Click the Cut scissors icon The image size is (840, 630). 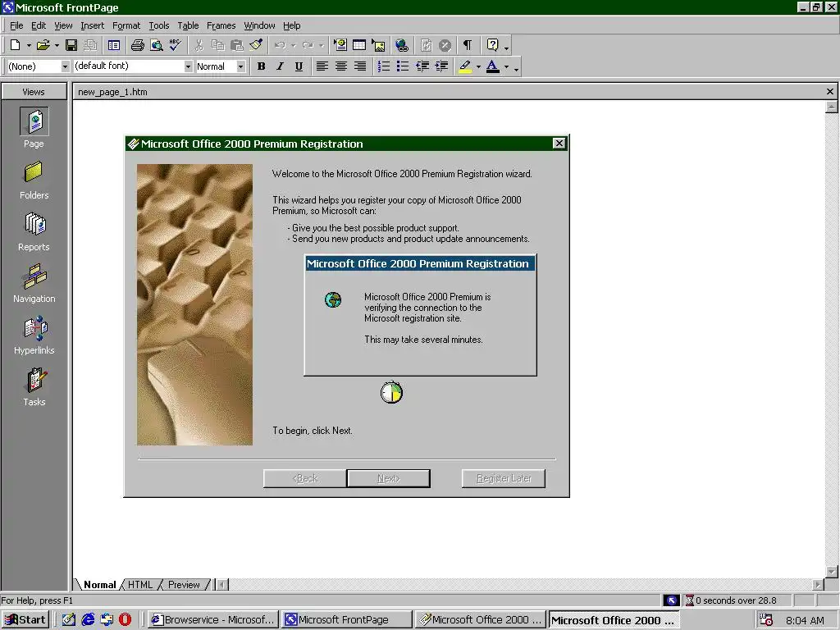[199, 46]
